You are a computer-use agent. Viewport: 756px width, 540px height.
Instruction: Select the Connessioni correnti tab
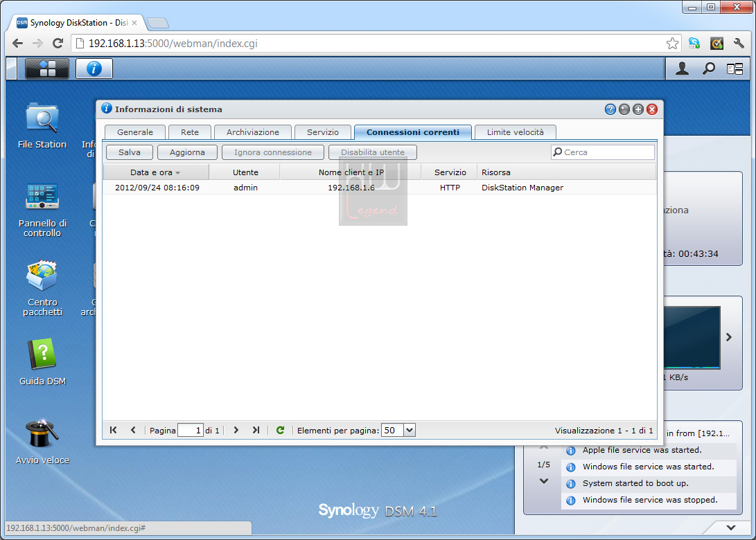click(413, 132)
